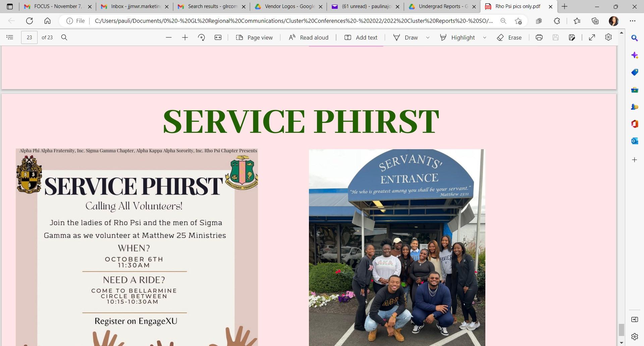Viewport: 644px width, 346px height.
Task: Open a new browser tab
Action: point(565,6)
